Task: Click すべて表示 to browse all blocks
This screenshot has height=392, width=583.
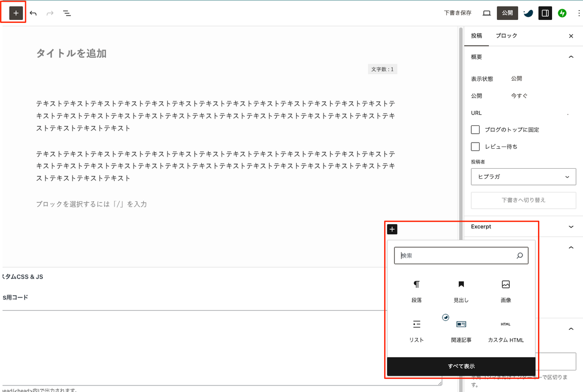Action: pyautogui.click(x=461, y=366)
